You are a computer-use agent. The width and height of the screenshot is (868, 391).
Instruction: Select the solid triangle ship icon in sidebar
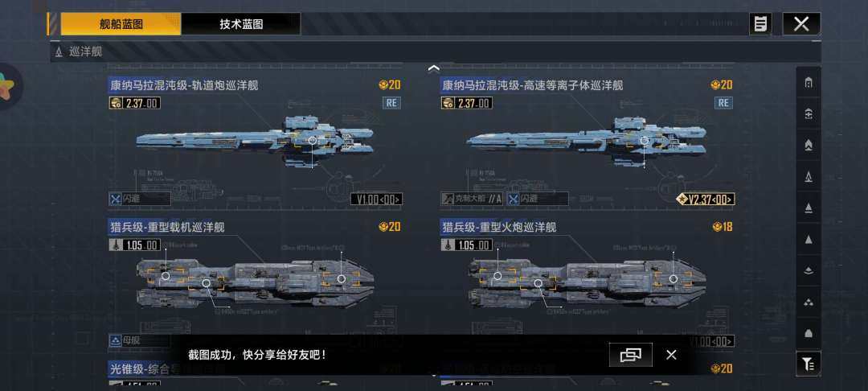tap(809, 240)
